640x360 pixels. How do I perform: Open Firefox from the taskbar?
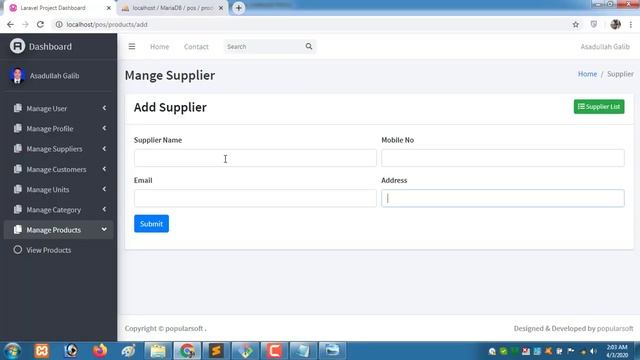100,351
